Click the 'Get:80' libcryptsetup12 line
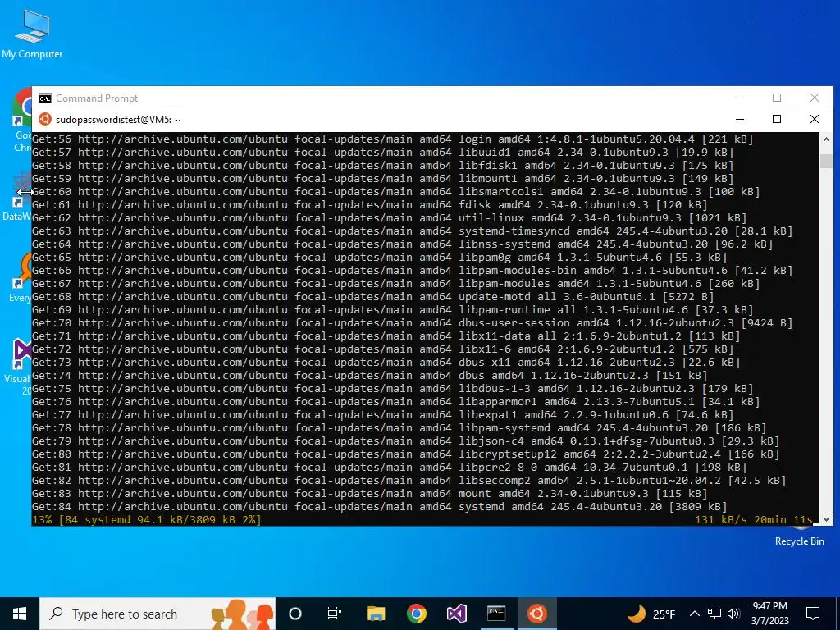 coord(405,454)
